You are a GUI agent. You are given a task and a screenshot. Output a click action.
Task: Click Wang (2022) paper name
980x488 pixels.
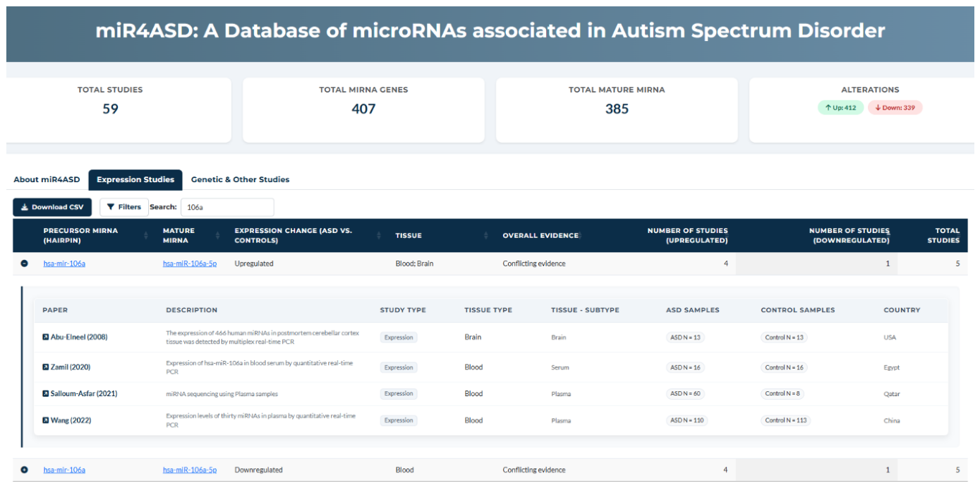[71, 420]
